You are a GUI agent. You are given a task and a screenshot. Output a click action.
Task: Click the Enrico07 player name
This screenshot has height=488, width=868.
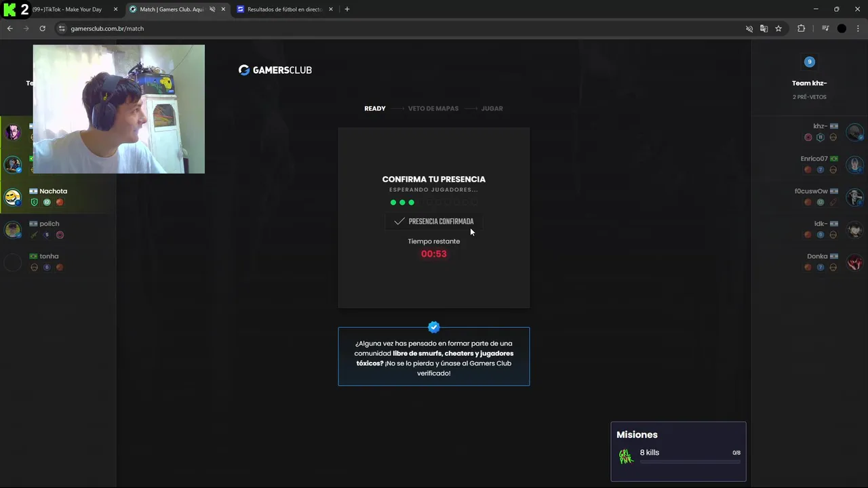point(814,159)
